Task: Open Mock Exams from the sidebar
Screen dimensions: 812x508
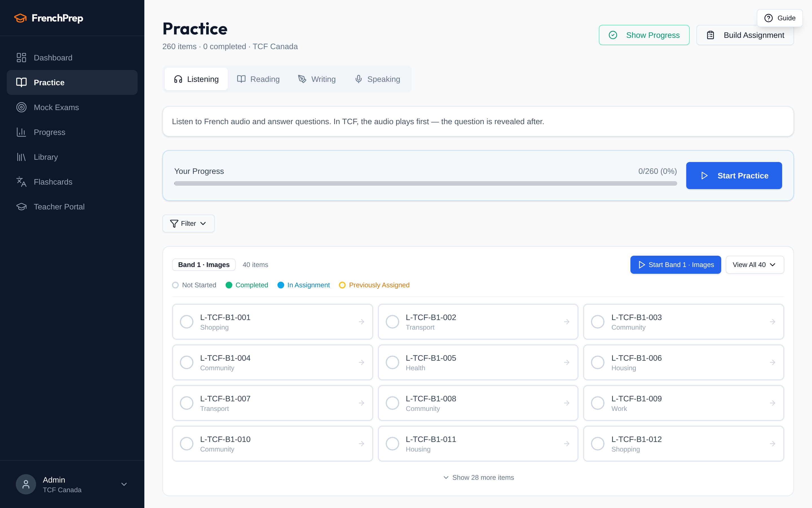Action: tap(72, 107)
